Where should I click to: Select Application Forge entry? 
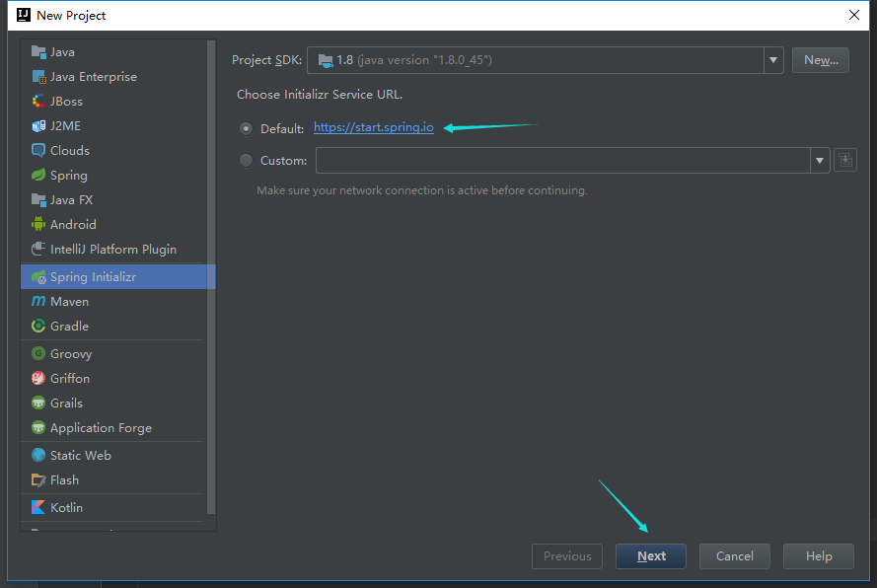tap(112, 427)
